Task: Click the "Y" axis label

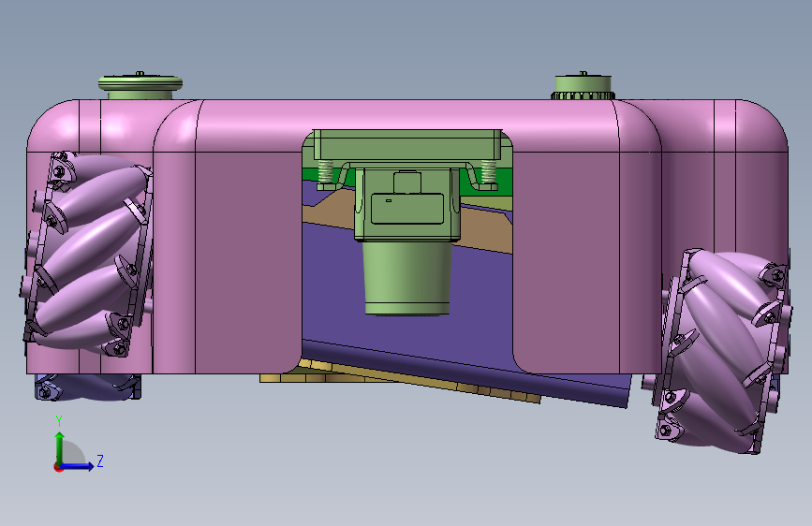Action: [x=59, y=421]
